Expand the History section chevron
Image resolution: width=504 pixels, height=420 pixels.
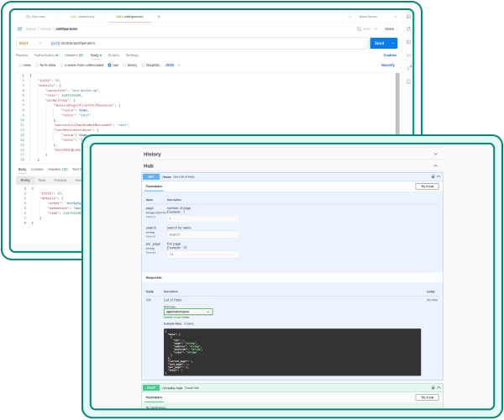click(435, 155)
